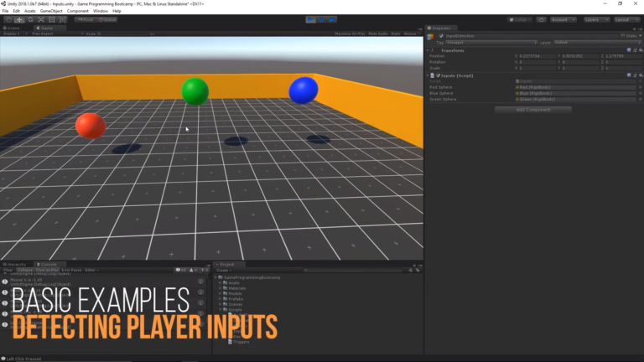This screenshot has height=362, width=644.
Task: Select the combined Transform tool
Action: point(62,20)
